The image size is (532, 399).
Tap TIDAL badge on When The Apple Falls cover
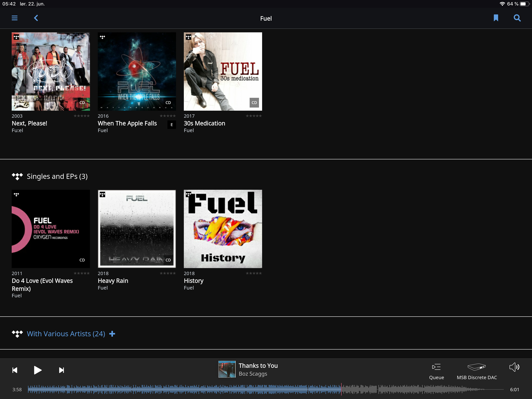point(102,37)
